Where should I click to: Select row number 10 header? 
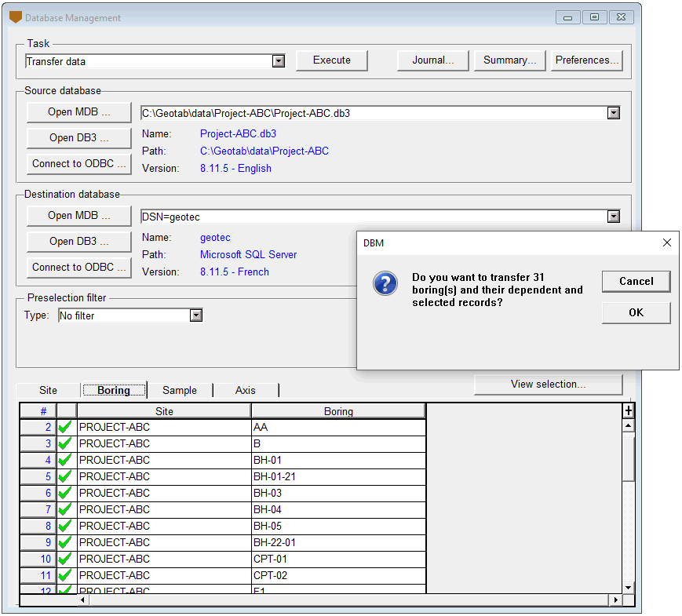38,559
